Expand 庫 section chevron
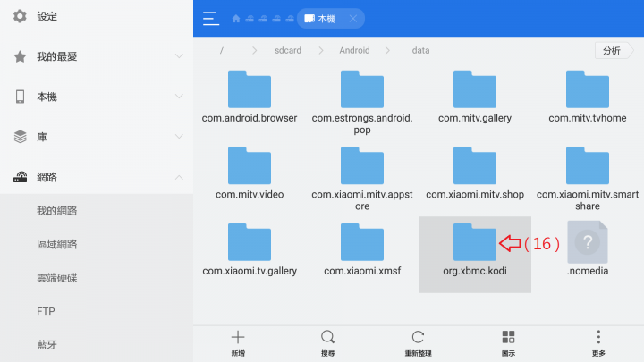644x362 pixels. tap(179, 137)
